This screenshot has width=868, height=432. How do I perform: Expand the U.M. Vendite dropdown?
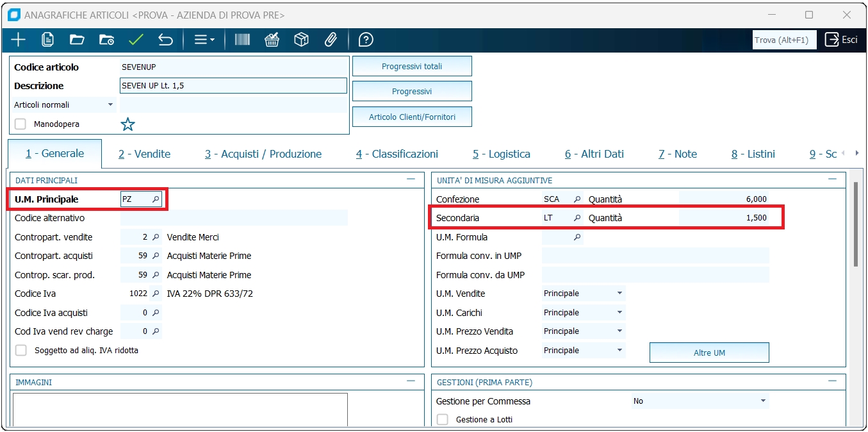(583, 294)
